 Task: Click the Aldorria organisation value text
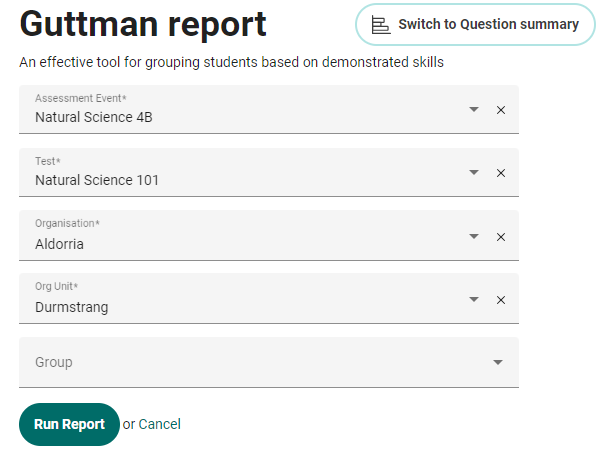tap(60, 244)
